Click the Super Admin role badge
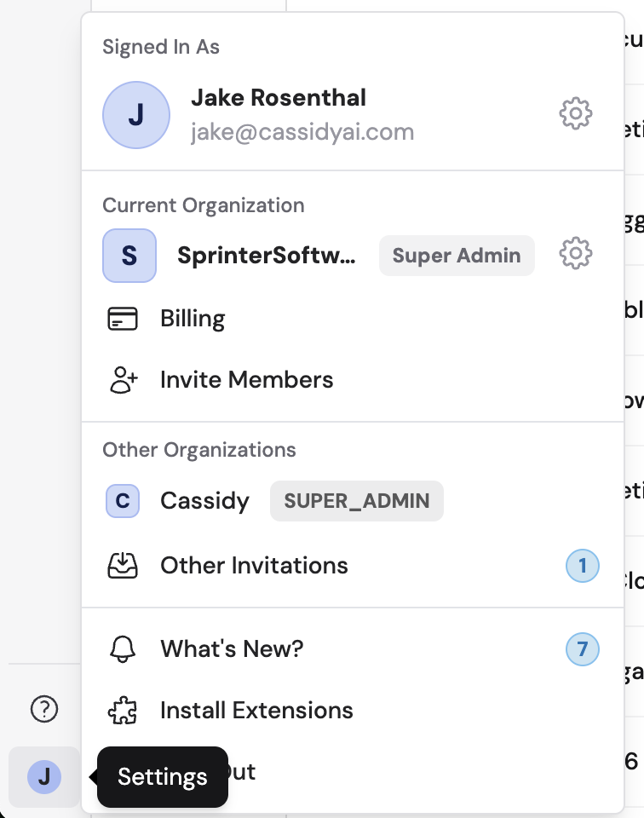The height and width of the screenshot is (818, 644). pos(457,255)
